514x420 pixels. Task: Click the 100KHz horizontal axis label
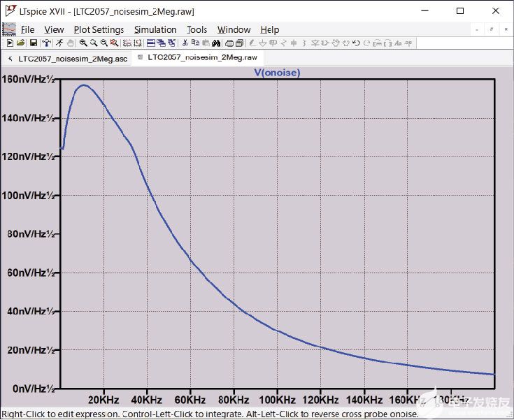pyautogui.click(x=278, y=400)
